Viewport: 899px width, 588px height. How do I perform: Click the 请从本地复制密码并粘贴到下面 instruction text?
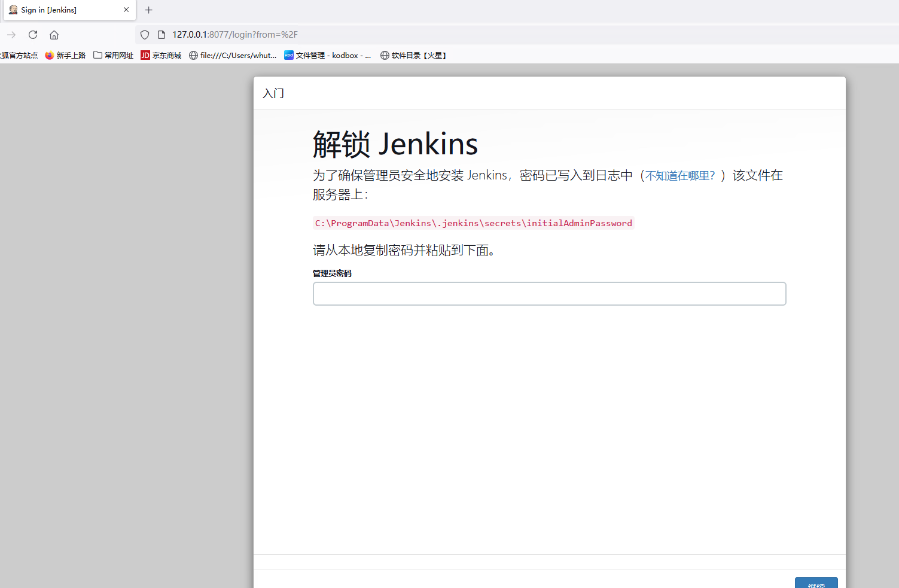(x=404, y=250)
